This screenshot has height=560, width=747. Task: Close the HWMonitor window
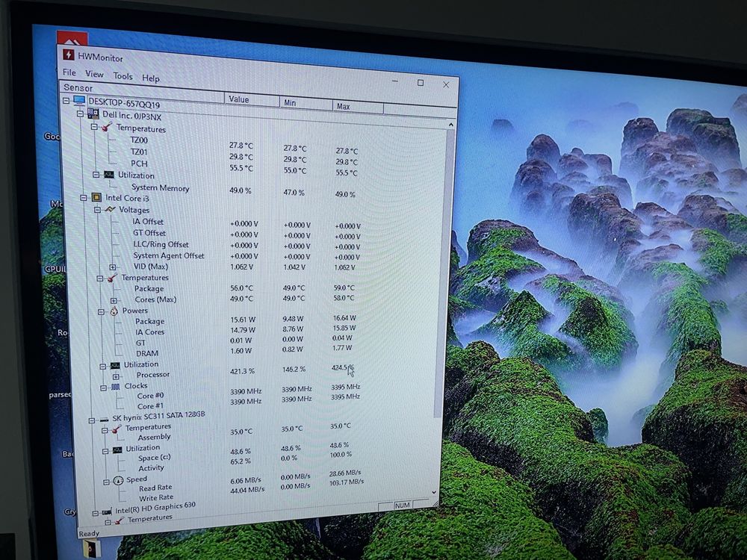pos(446,85)
